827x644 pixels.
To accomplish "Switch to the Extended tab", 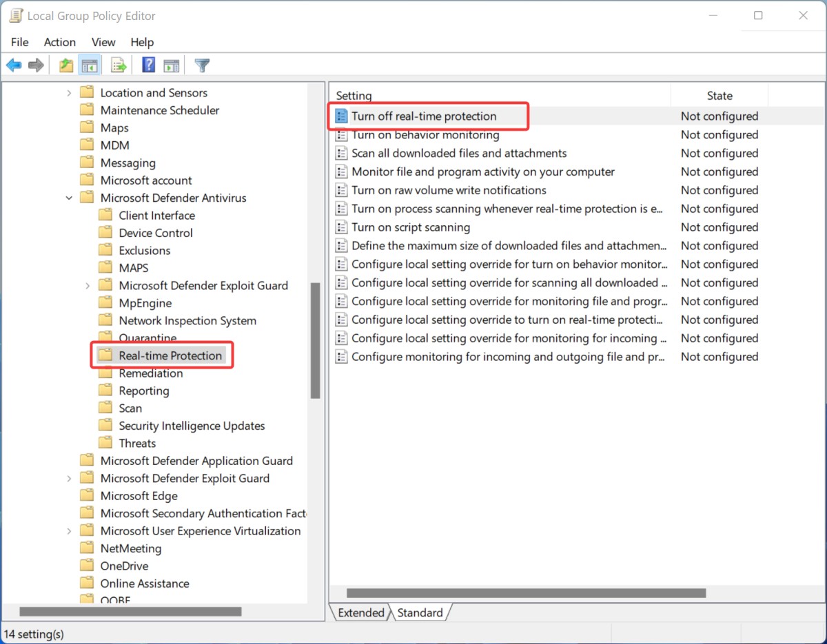I will (361, 612).
